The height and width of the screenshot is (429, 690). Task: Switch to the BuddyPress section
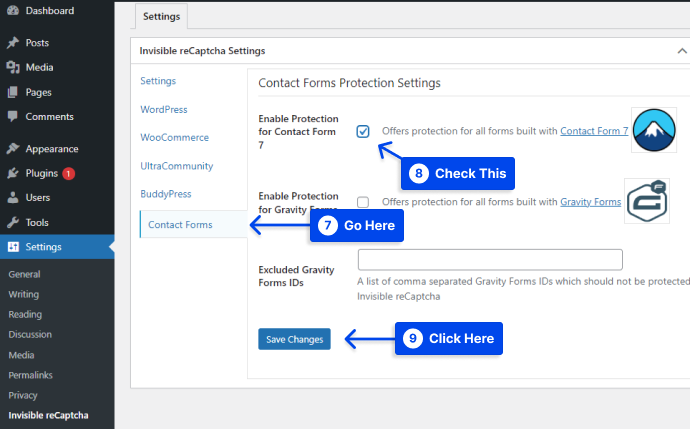coord(166,194)
